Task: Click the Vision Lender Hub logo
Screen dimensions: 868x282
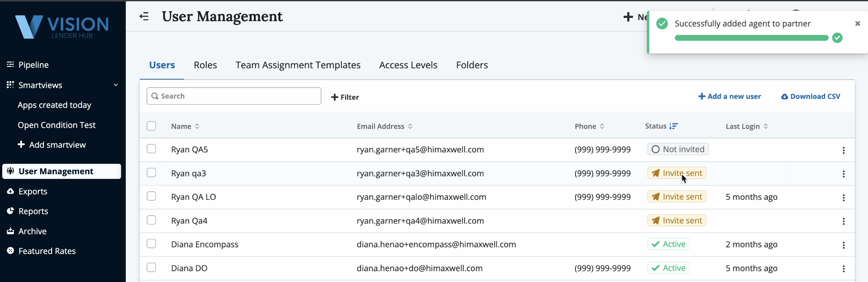Action: point(62,27)
